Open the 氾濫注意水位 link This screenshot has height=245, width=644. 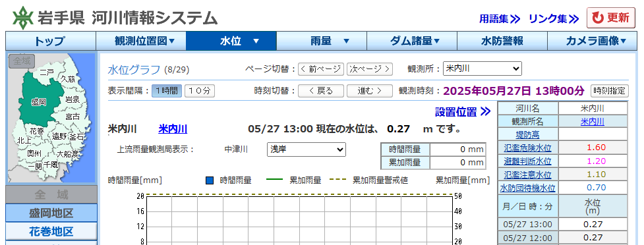(x=528, y=175)
